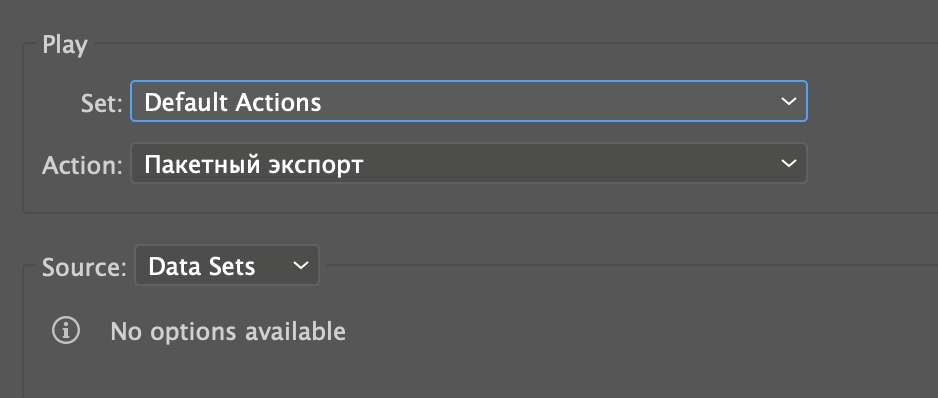
Task: Click the info icon beside No options available
Action: (66, 330)
